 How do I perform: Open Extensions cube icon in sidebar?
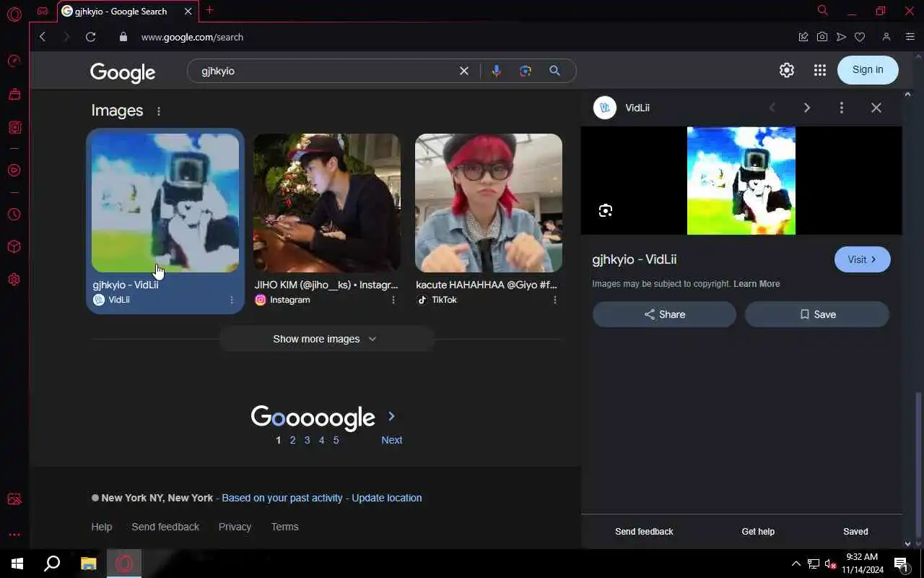[14, 247]
